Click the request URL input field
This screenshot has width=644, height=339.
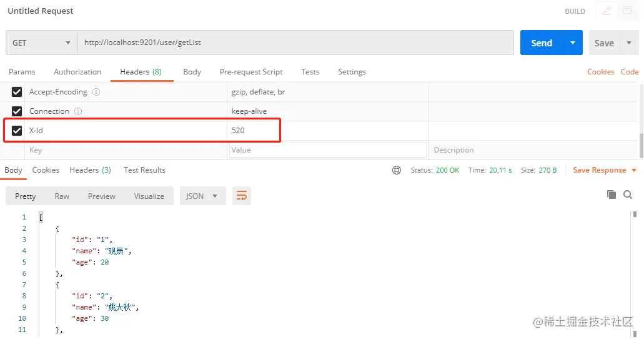(295, 43)
